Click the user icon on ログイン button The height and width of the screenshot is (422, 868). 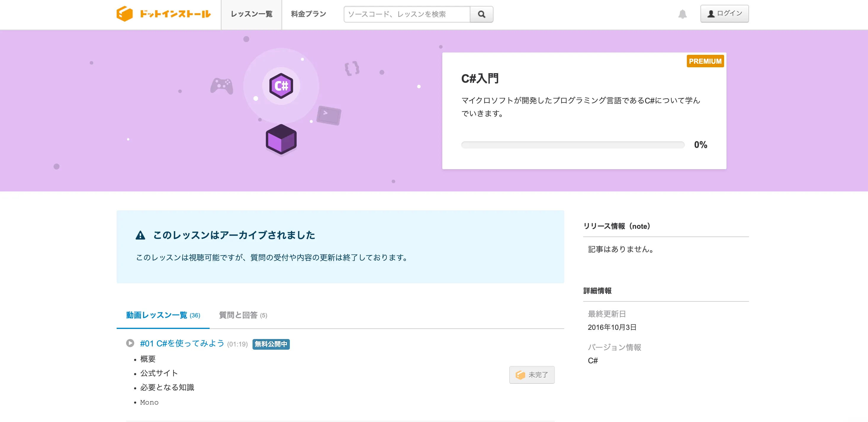pos(711,14)
